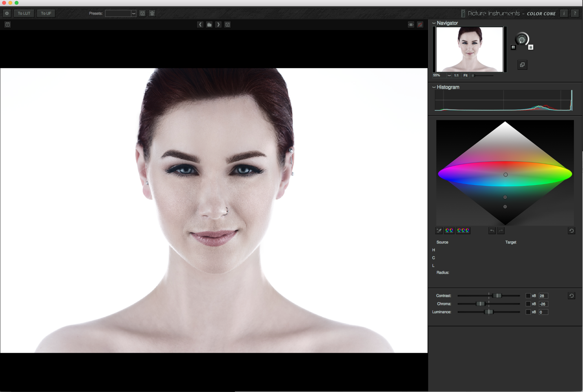Collapse the Navigator panel
The image size is (583, 392).
coord(434,23)
